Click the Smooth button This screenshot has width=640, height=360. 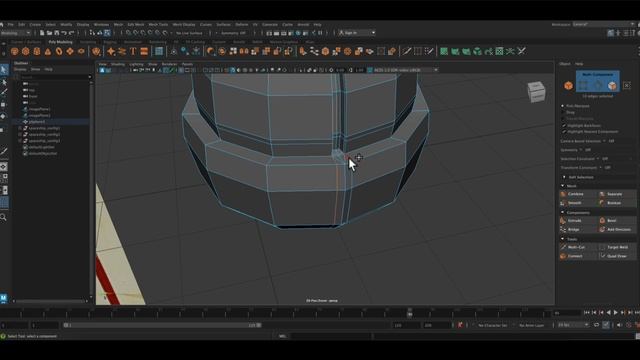(577, 203)
